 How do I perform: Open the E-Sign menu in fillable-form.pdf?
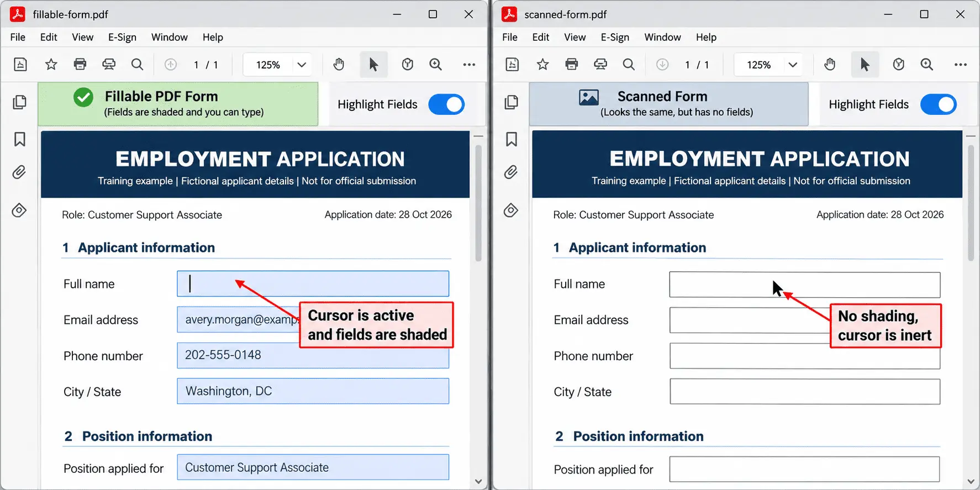click(x=122, y=37)
